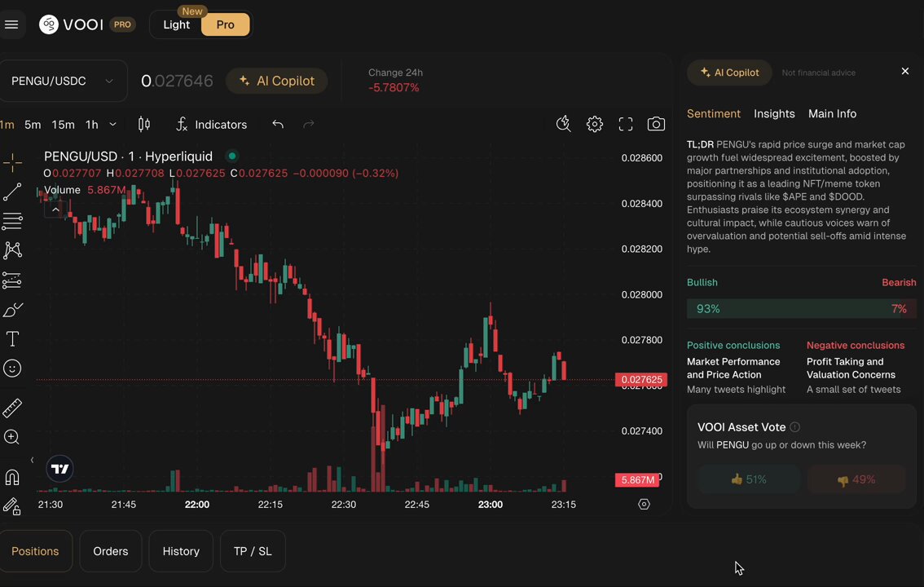Click the TradingView logo
This screenshot has height=587, width=924.
point(59,469)
